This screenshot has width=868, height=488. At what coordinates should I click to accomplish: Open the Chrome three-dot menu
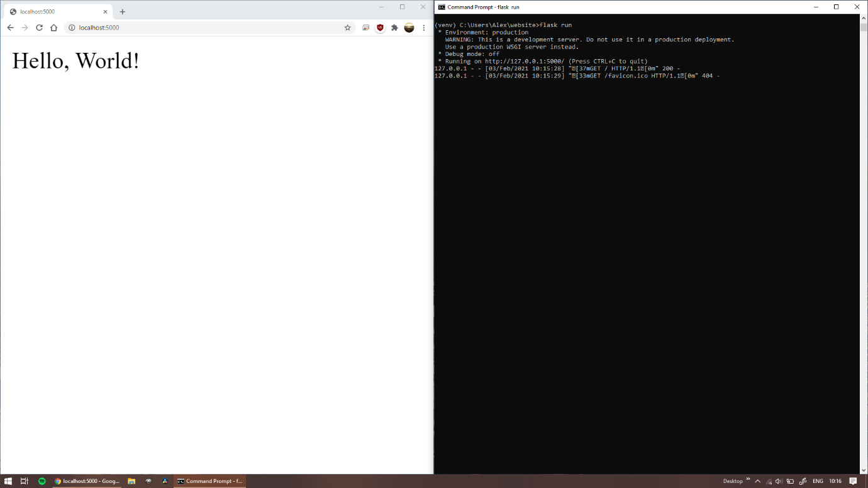pos(424,28)
